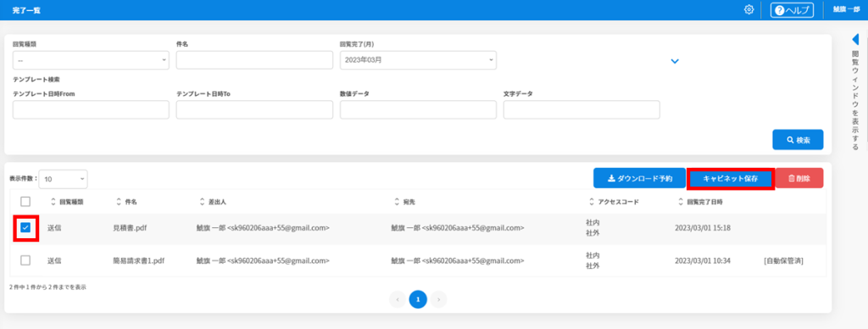The width and height of the screenshot is (868, 329).
Task: Focus the 数値データ input field
Action: coord(418,109)
